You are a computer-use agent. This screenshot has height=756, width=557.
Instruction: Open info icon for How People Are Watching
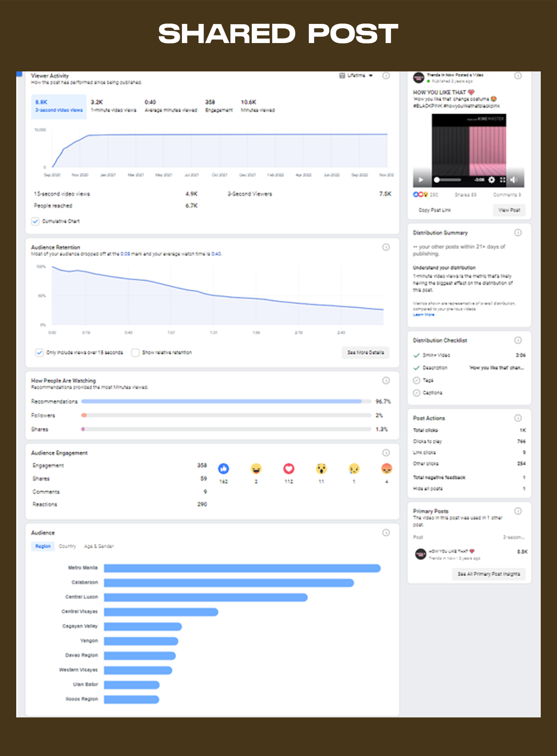point(386,380)
